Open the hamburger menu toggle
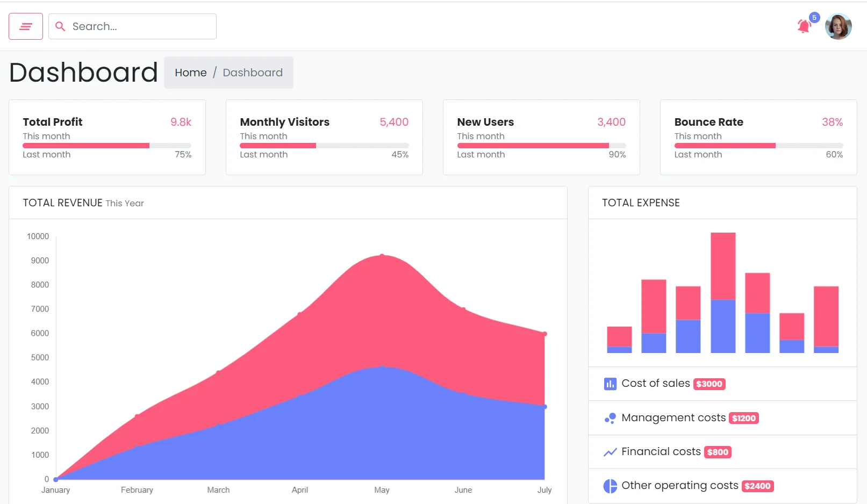Image resolution: width=867 pixels, height=504 pixels. coord(26,26)
